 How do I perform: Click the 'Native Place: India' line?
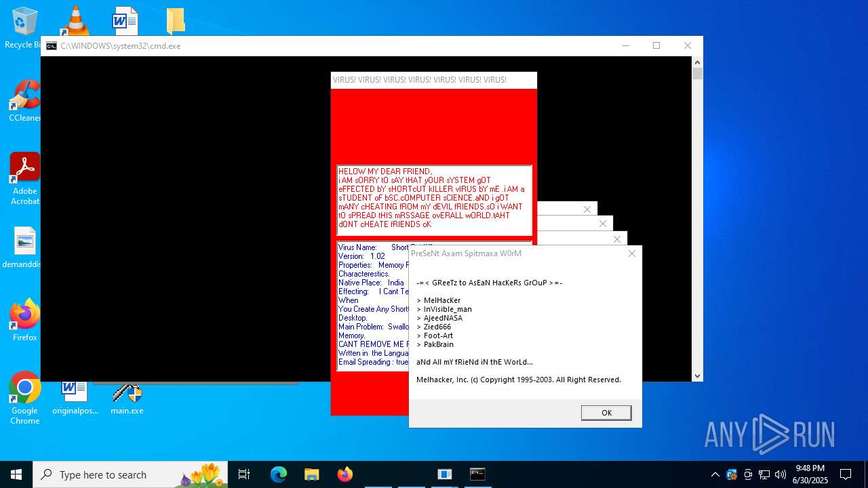point(371,283)
